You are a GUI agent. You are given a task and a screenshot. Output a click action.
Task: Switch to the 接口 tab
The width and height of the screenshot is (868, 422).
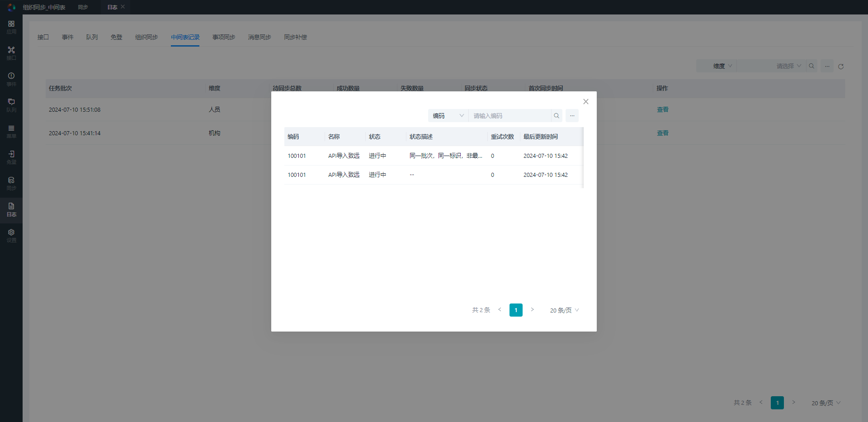coord(43,37)
